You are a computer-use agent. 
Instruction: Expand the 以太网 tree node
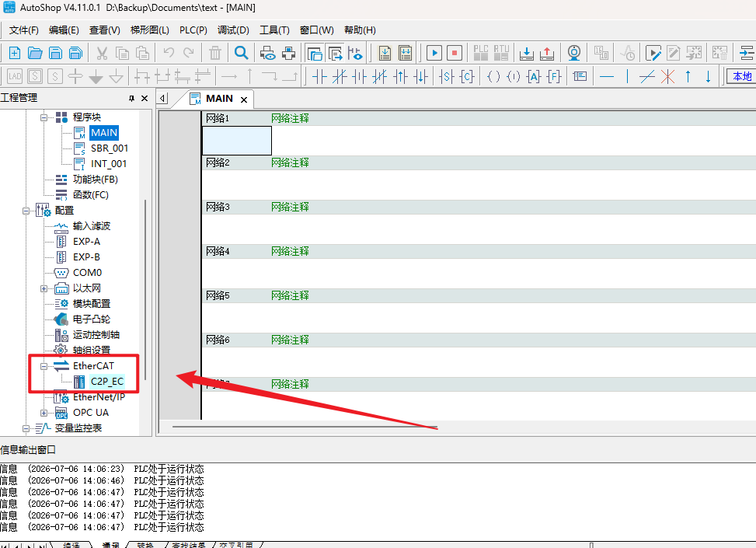[44, 288]
